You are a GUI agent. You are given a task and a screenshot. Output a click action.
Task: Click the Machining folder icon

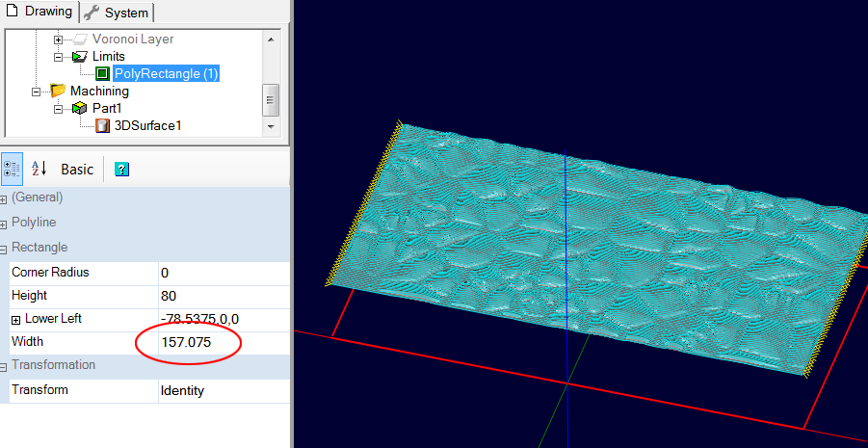click(x=58, y=91)
